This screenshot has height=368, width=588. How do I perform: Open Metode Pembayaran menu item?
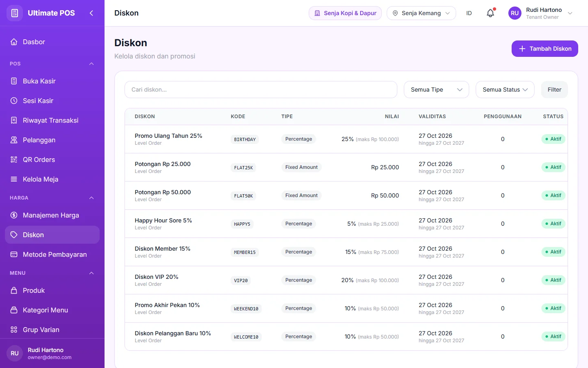(52, 254)
